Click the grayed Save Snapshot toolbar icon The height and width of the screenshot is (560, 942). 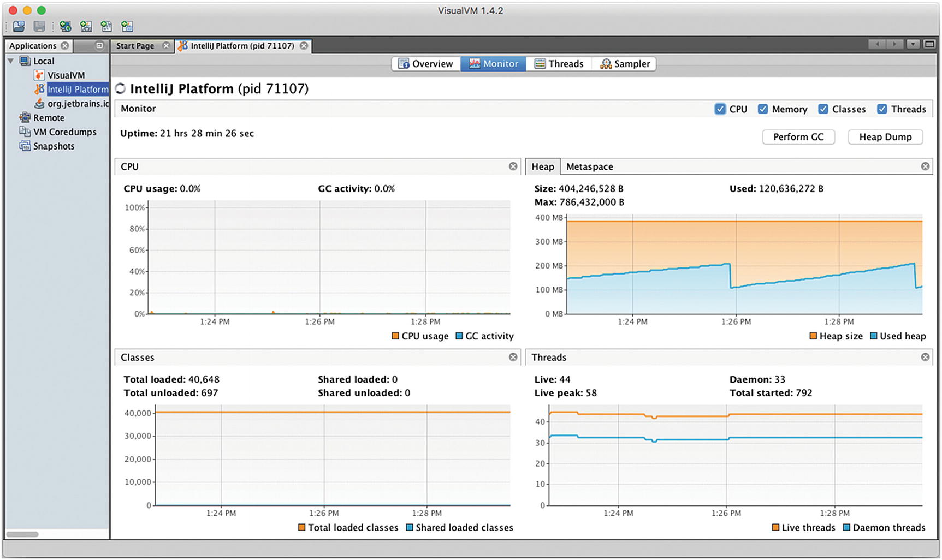point(39,26)
